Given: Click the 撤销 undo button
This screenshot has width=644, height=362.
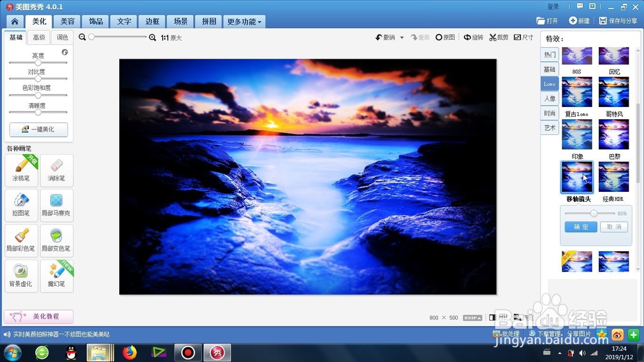Looking at the screenshot, I should pos(385,37).
